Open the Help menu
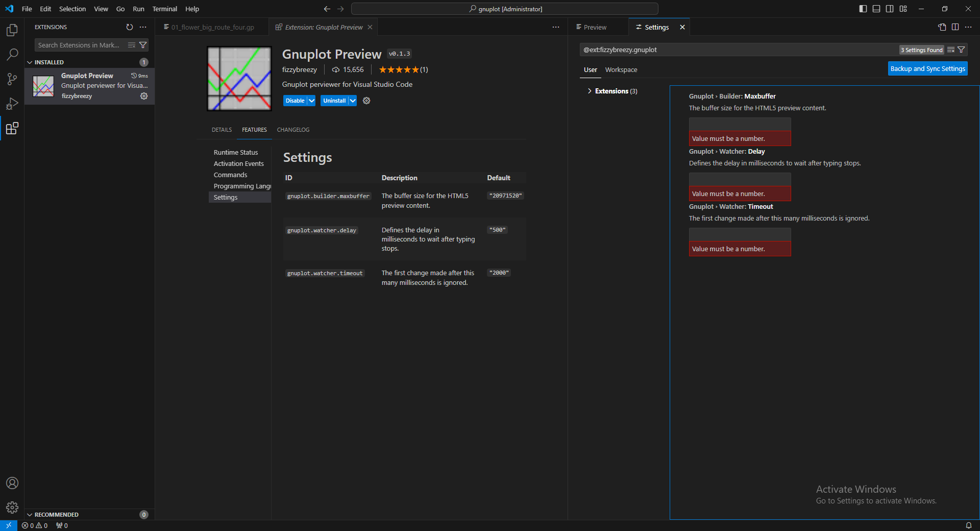The width and height of the screenshot is (980, 531). [x=192, y=9]
